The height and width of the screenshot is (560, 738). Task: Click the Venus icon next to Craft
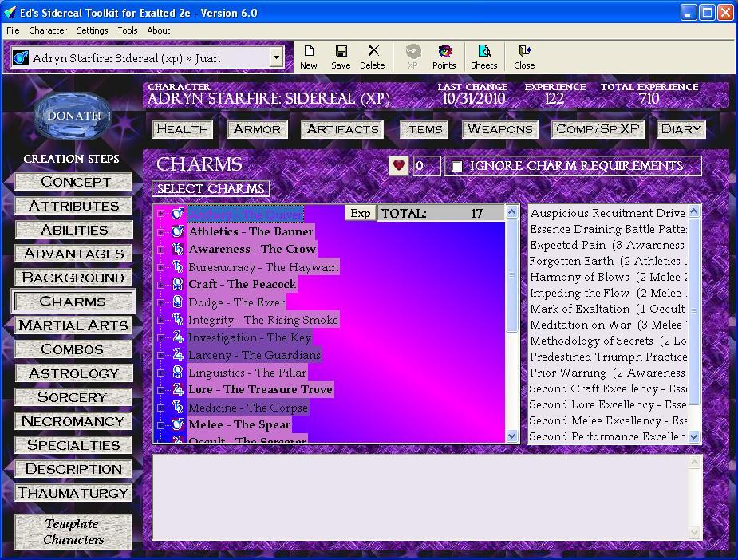tap(177, 284)
